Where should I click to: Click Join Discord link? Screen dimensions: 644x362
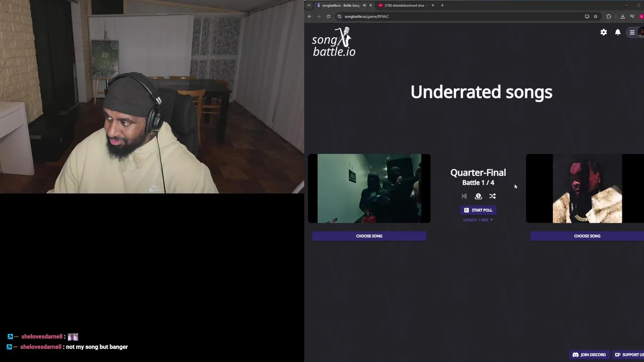click(589, 355)
